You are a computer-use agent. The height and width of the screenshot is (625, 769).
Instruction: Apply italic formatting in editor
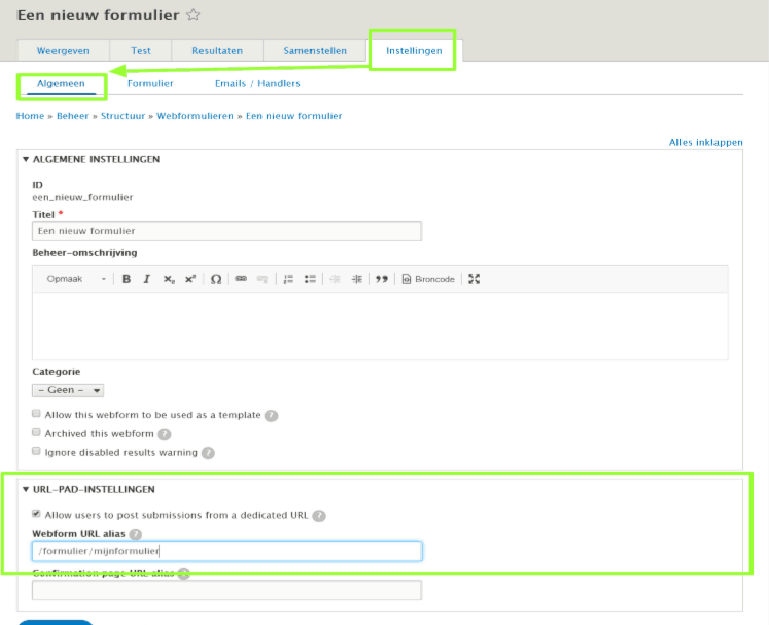tap(147, 279)
